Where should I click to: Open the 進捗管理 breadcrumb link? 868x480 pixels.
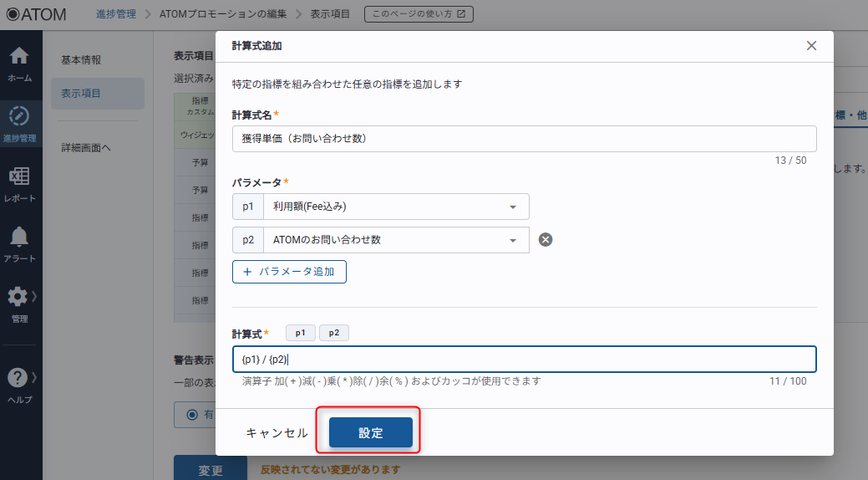[112, 14]
